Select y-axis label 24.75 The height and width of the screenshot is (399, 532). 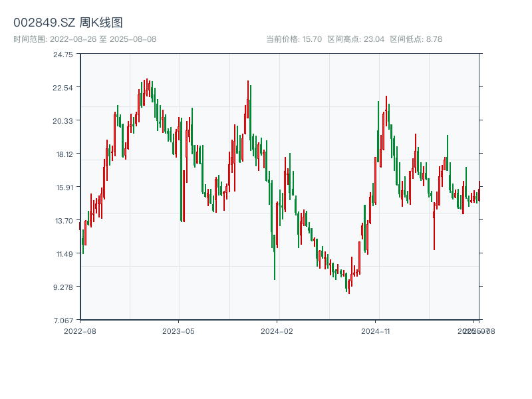[63, 55]
